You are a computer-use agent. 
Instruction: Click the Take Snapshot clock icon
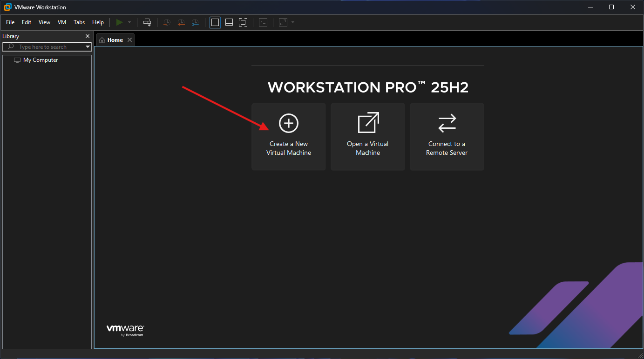(167, 22)
